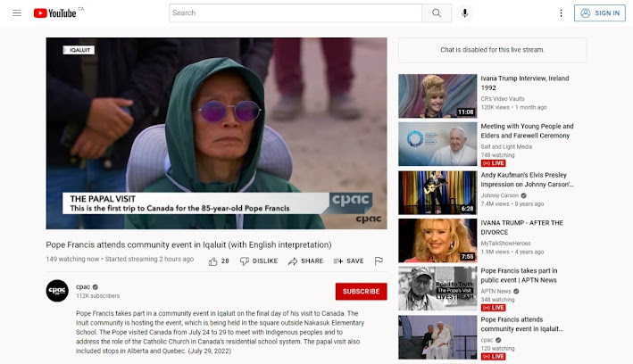Open IVANA TRUMP - AFTER THE DIVORCE thumbnail

pos(437,241)
